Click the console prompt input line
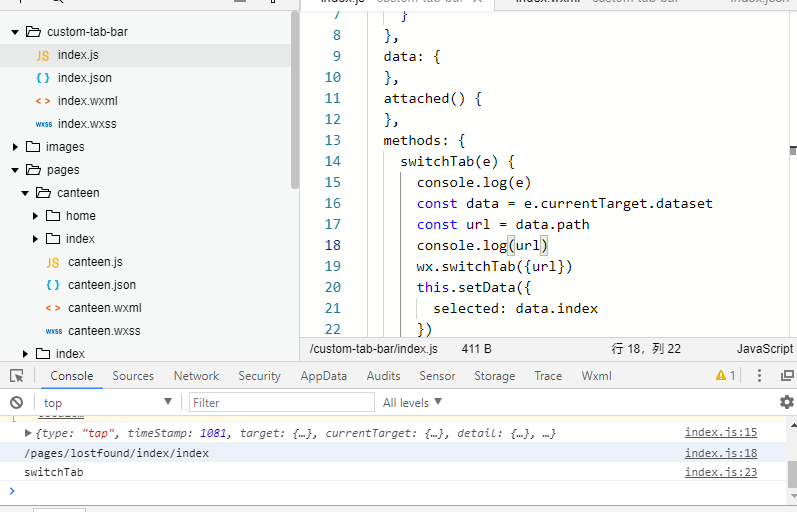 [396, 491]
